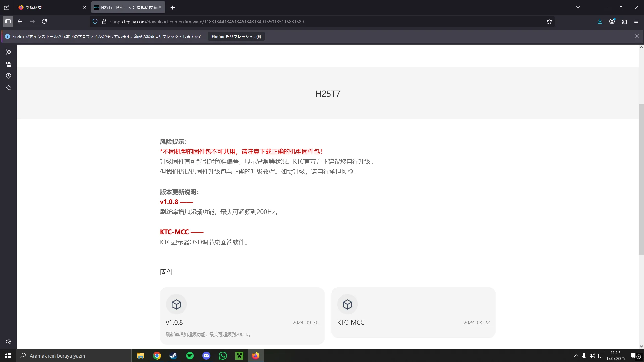Open Google Chrome from the taskbar
Screen dimensions: 644x362
(x=157, y=356)
